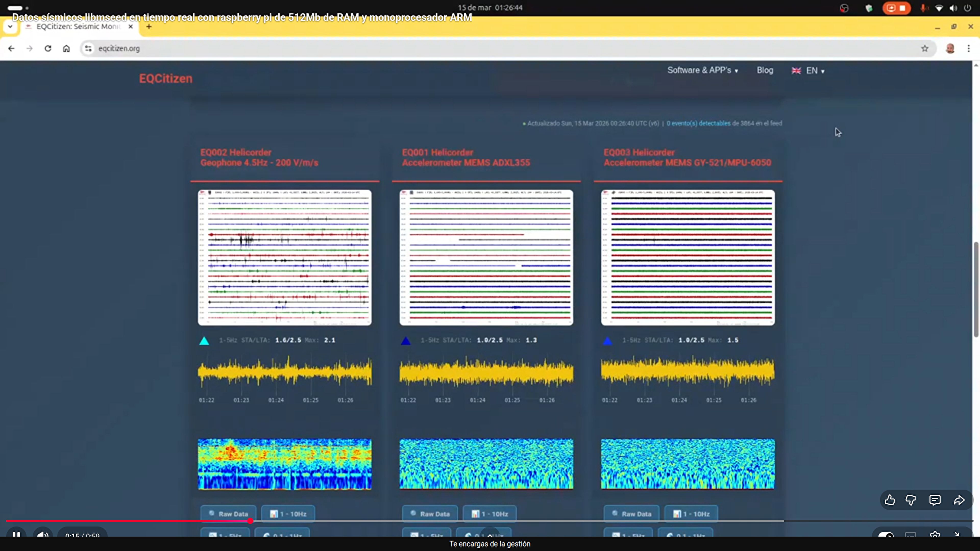Click the thumbs-up like icon
The image size is (980, 551).
point(889,500)
